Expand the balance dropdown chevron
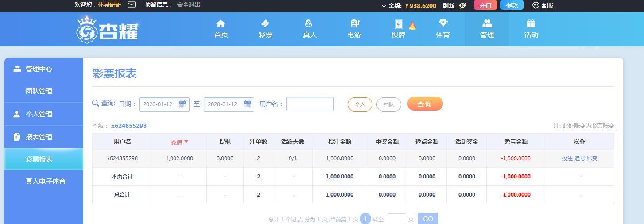The height and width of the screenshot is (224, 644). click(x=384, y=6)
